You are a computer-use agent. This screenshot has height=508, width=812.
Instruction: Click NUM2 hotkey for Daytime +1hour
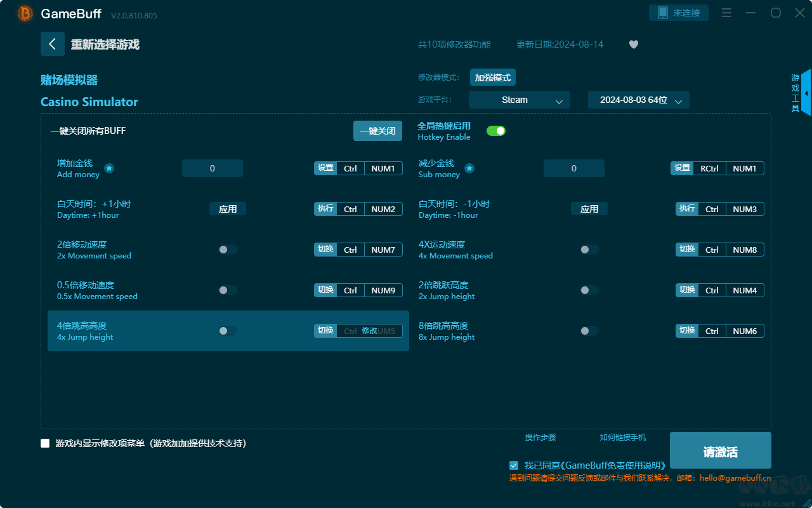point(383,209)
